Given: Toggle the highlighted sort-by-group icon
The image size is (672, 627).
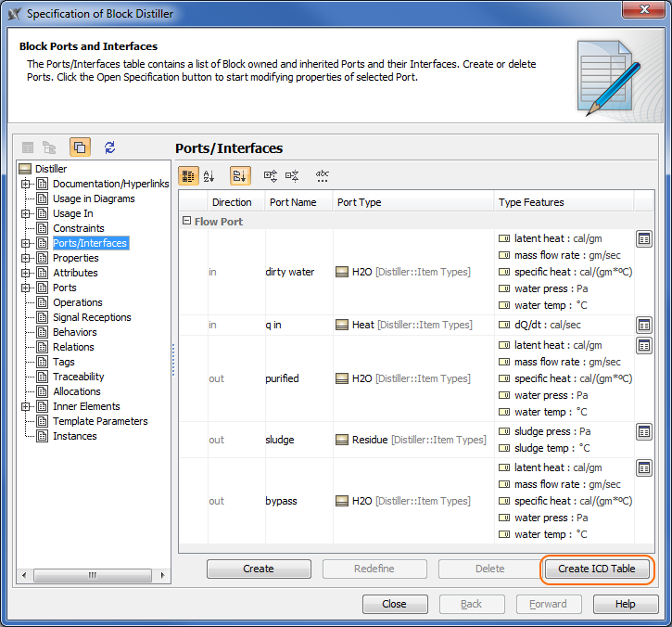Looking at the screenshot, I should point(240,176).
